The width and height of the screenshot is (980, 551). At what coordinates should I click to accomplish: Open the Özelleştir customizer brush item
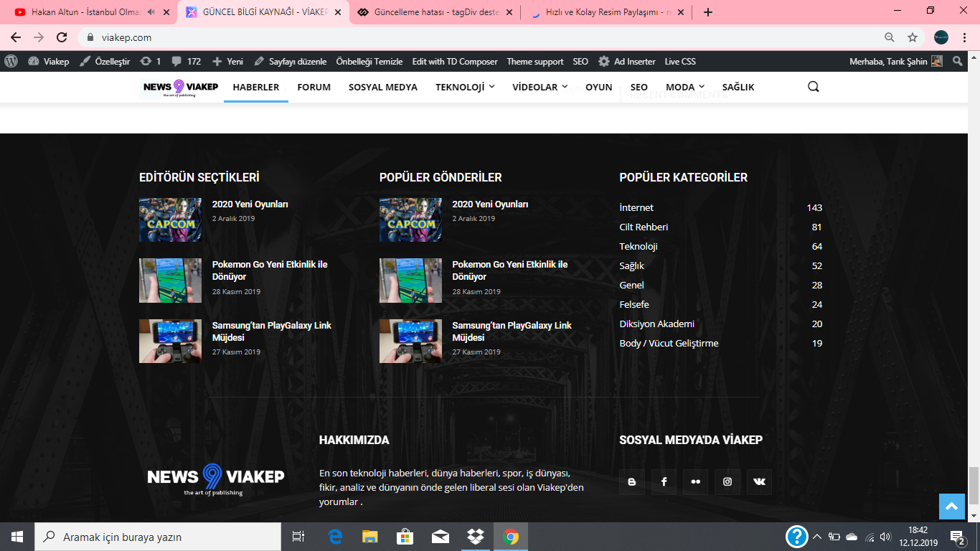pos(105,62)
